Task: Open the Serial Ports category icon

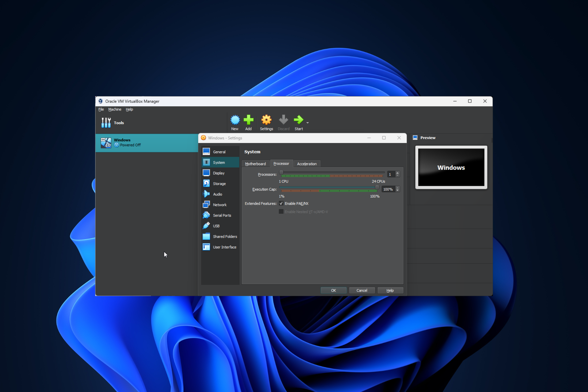Action: pyautogui.click(x=206, y=215)
